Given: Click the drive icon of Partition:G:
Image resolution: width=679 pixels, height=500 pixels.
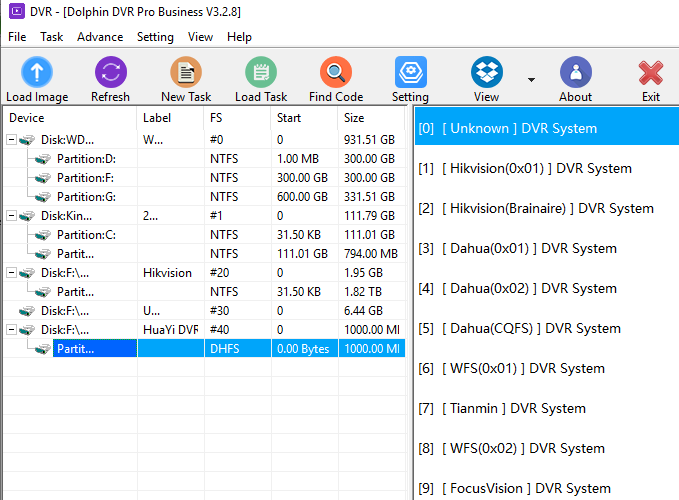Looking at the screenshot, I should coord(43,197).
